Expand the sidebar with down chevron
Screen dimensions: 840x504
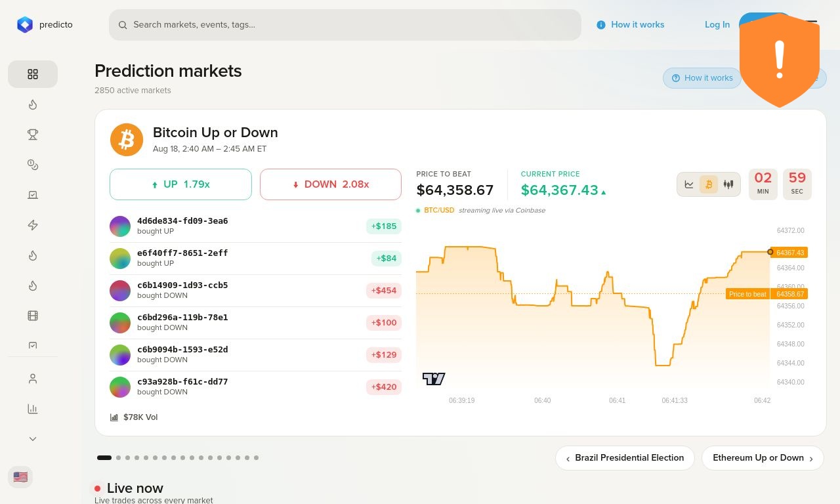pos(33,439)
